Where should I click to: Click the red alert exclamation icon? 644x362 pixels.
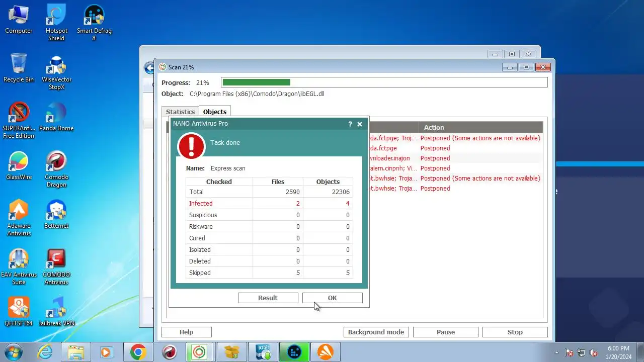click(x=191, y=146)
